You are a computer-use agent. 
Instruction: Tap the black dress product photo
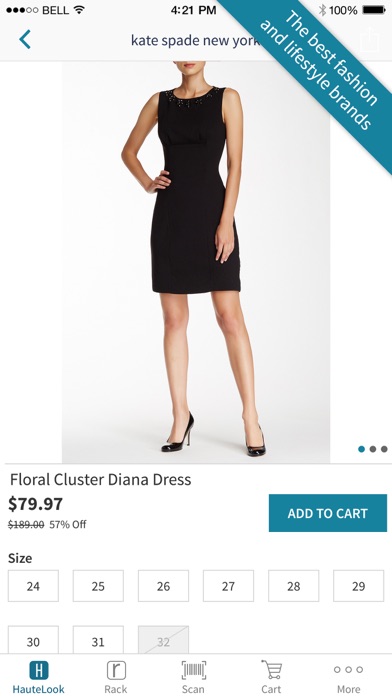coord(196,262)
